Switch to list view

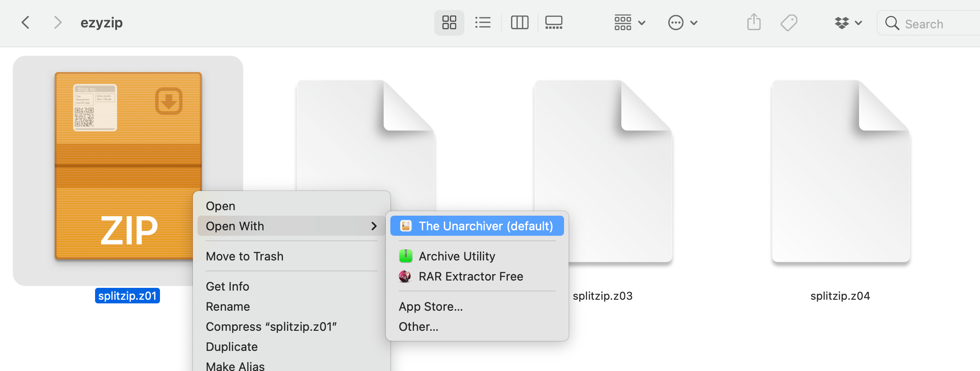(x=483, y=22)
